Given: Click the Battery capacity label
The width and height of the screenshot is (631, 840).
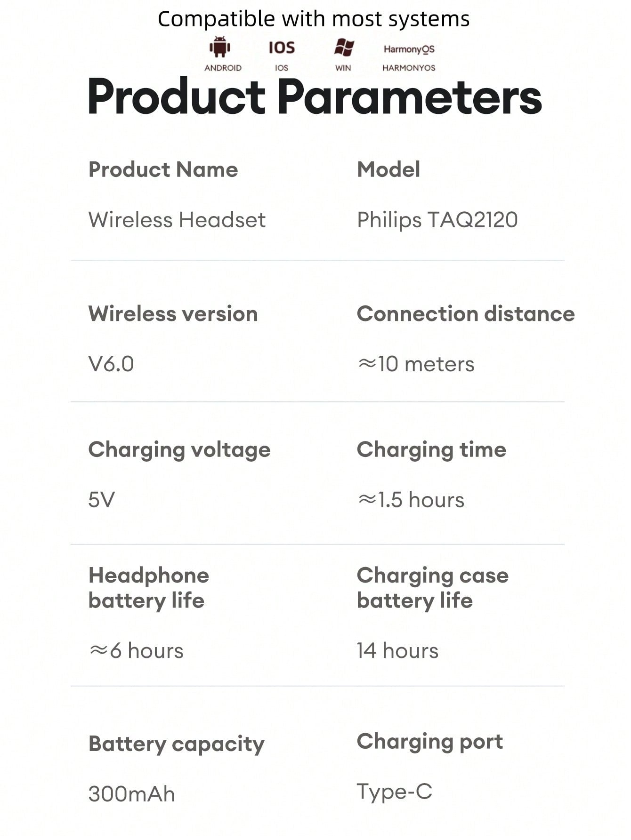Looking at the screenshot, I should point(176,744).
